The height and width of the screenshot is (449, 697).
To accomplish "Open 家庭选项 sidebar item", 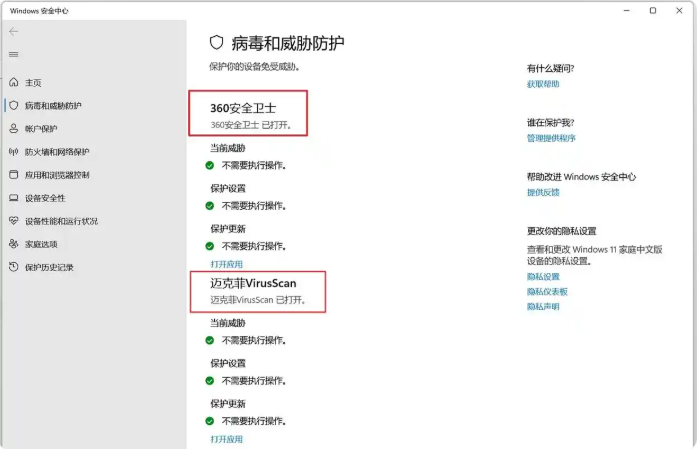I will coord(41,244).
